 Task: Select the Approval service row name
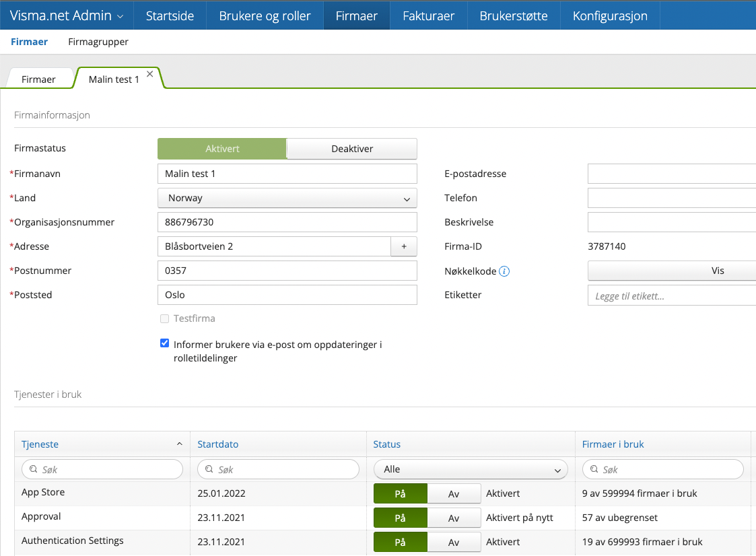point(41,516)
